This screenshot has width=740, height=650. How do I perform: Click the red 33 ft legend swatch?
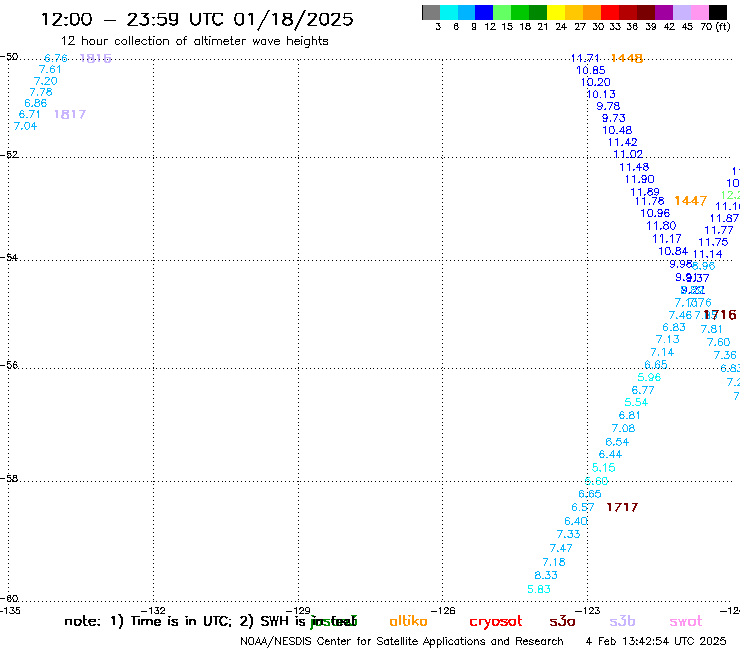(610, 12)
